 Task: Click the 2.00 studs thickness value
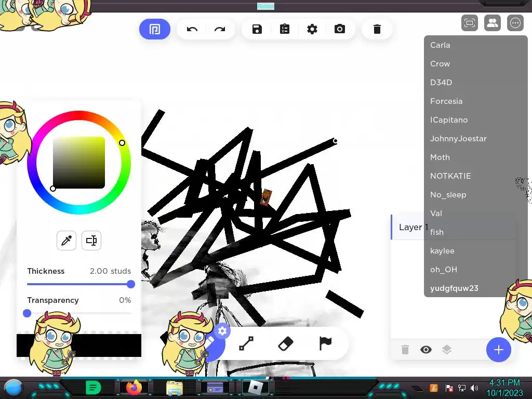(110, 271)
